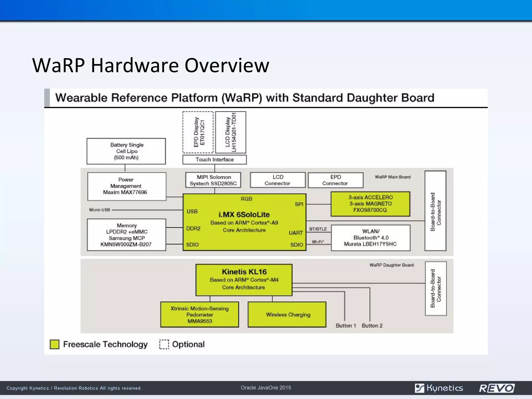Select the 'WaRP Hardware Overview' slide title

(x=151, y=65)
